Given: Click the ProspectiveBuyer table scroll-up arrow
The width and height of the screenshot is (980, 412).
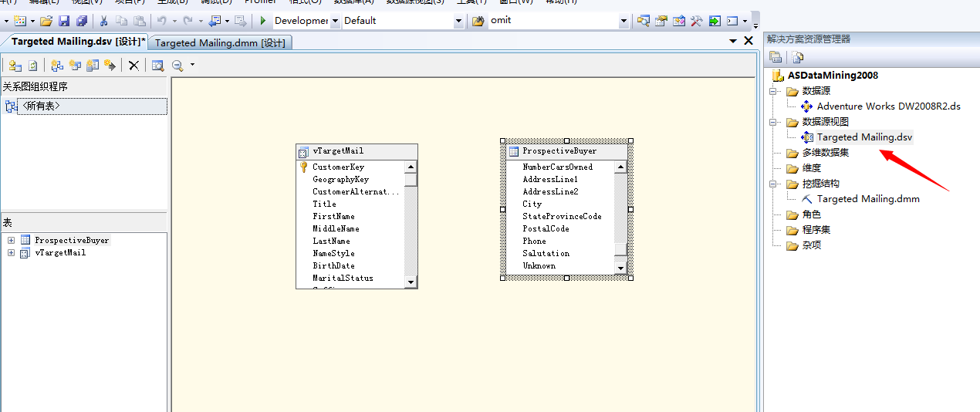Looking at the screenshot, I should pos(620,167).
